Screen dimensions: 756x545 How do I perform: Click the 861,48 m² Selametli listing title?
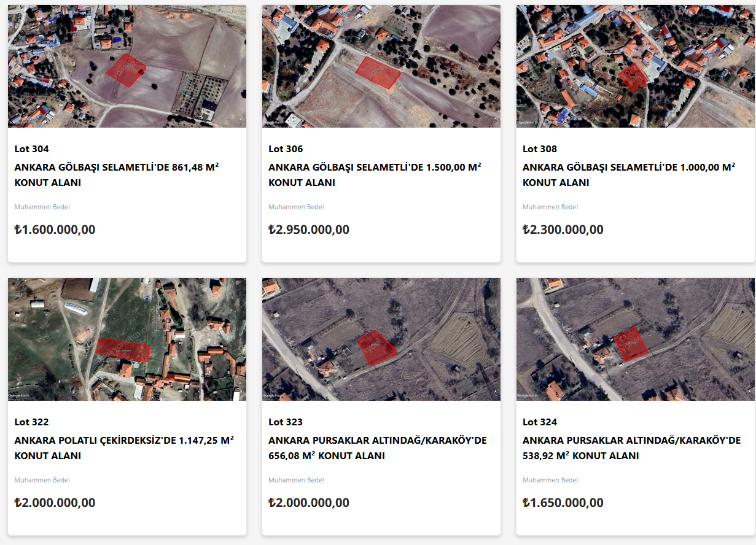(x=117, y=174)
